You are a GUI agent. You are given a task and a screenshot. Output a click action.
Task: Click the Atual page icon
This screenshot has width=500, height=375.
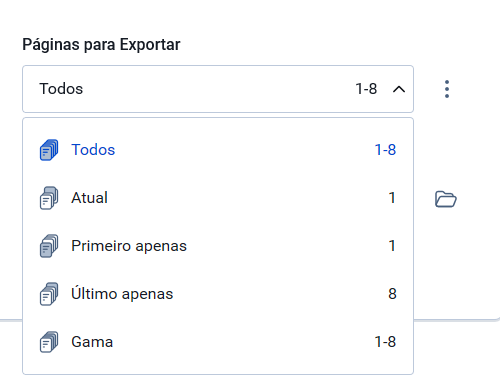49,198
